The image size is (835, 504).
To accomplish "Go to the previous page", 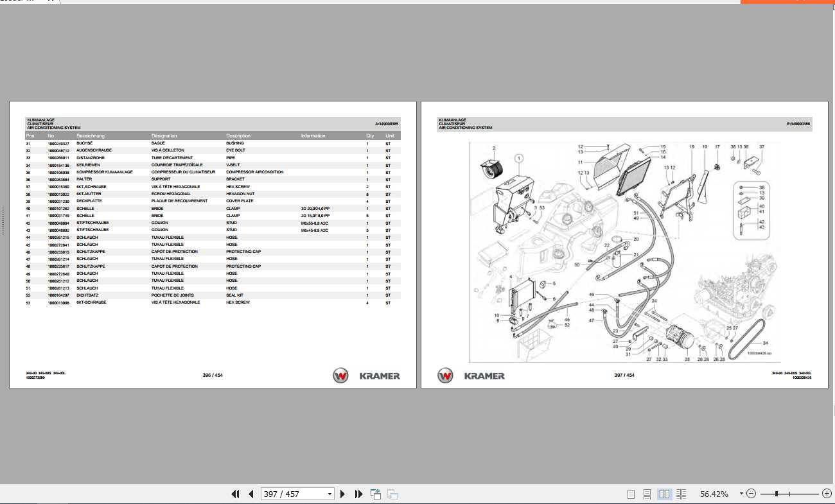I will [x=251, y=494].
